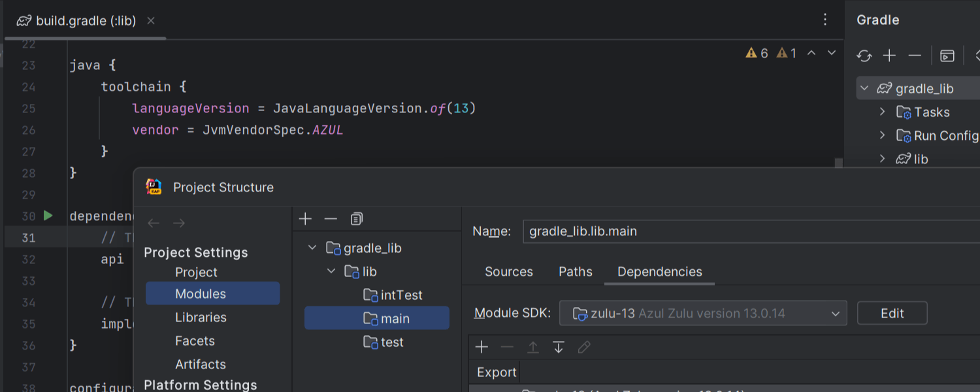This screenshot has height=392, width=980.
Task: Click the plus icon in the Gradle panel
Action: coord(889,56)
